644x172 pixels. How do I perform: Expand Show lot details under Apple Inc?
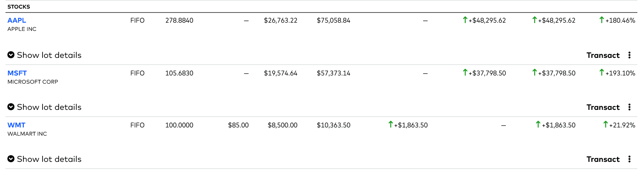(x=44, y=55)
